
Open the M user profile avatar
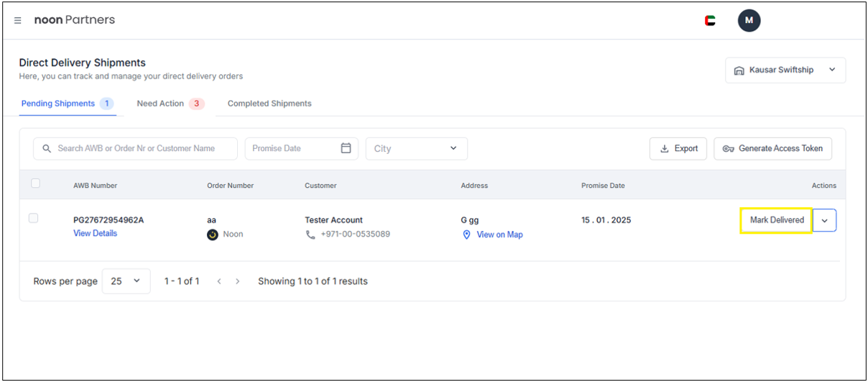tap(749, 21)
